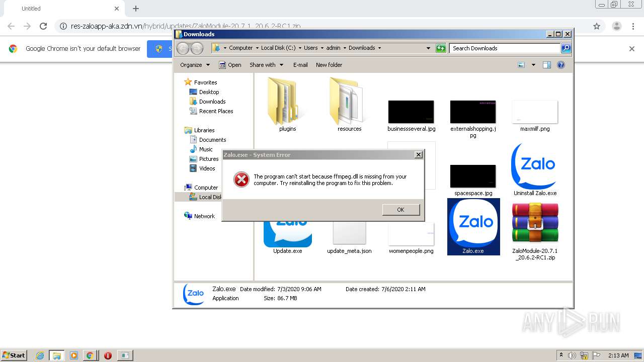The height and width of the screenshot is (362, 644).
Task: Close the Zalo.exe System Error dialog
Action: point(418,155)
